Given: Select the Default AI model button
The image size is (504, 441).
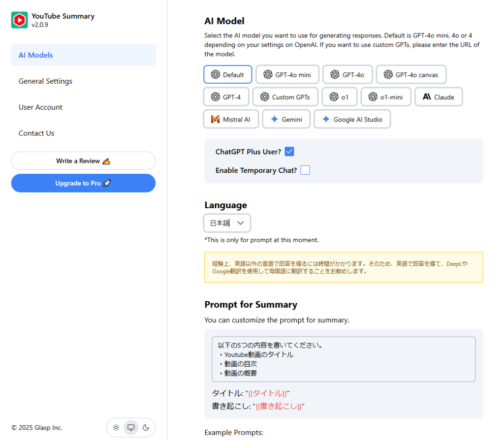Looking at the screenshot, I should pos(227,75).
